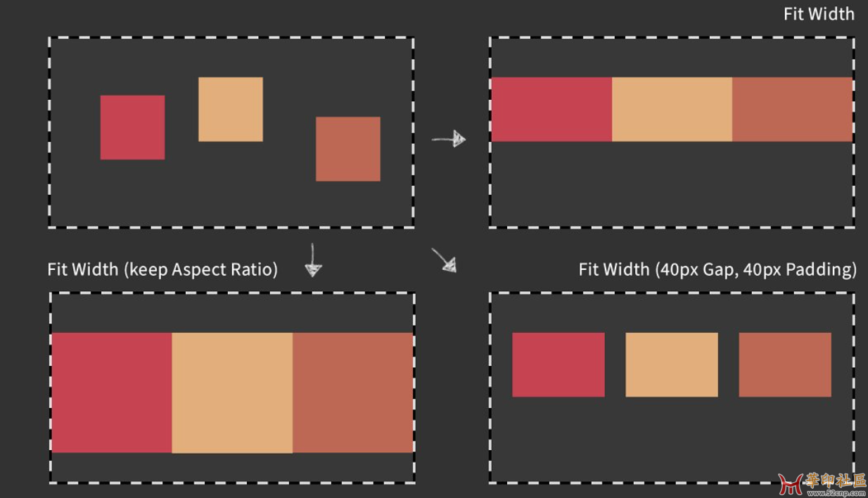Click the watermark logo icon
The image size is (868, 498).
coord(790,484)
